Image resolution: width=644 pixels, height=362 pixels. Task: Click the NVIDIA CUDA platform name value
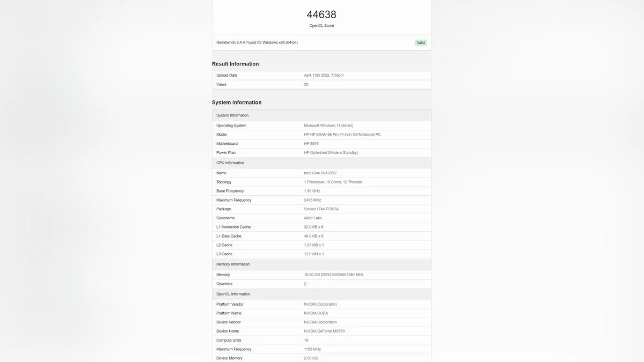tap(316, 313)
